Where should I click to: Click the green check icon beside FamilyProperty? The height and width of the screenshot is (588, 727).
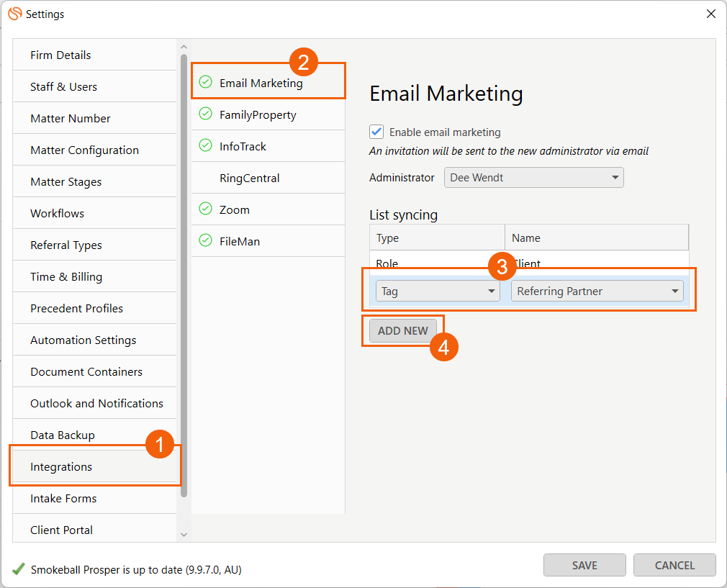205,114
